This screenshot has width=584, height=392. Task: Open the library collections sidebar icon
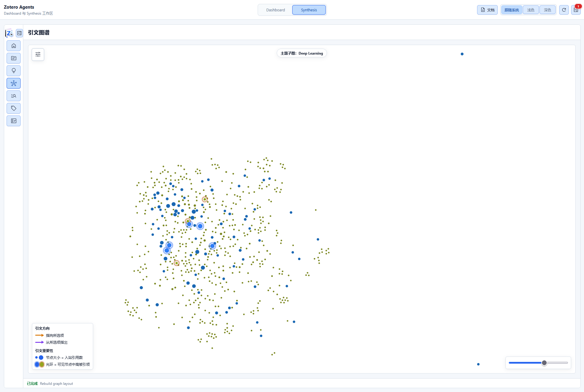click(14, 58)
